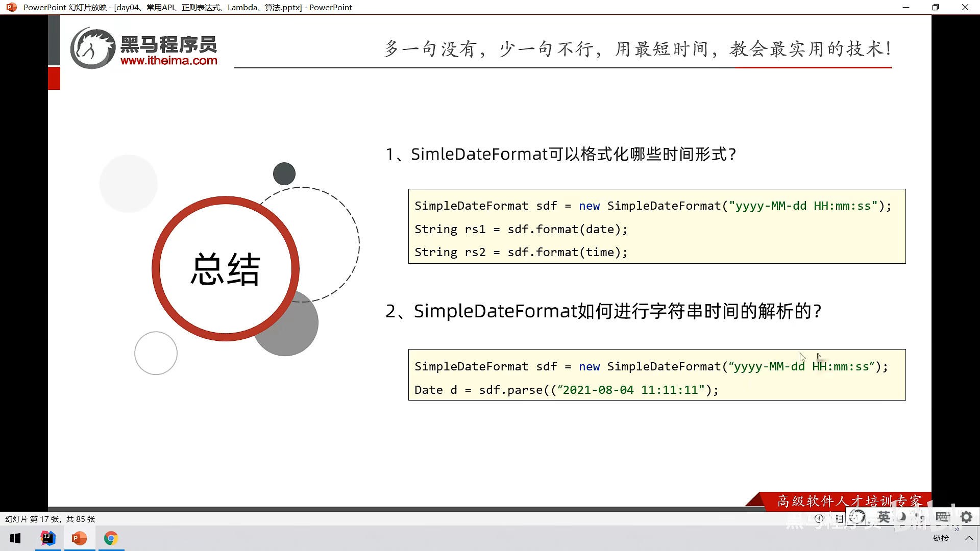980x551 pixels.
Task: Open the IME soft keyboard icon
Action: click(942, 517)
